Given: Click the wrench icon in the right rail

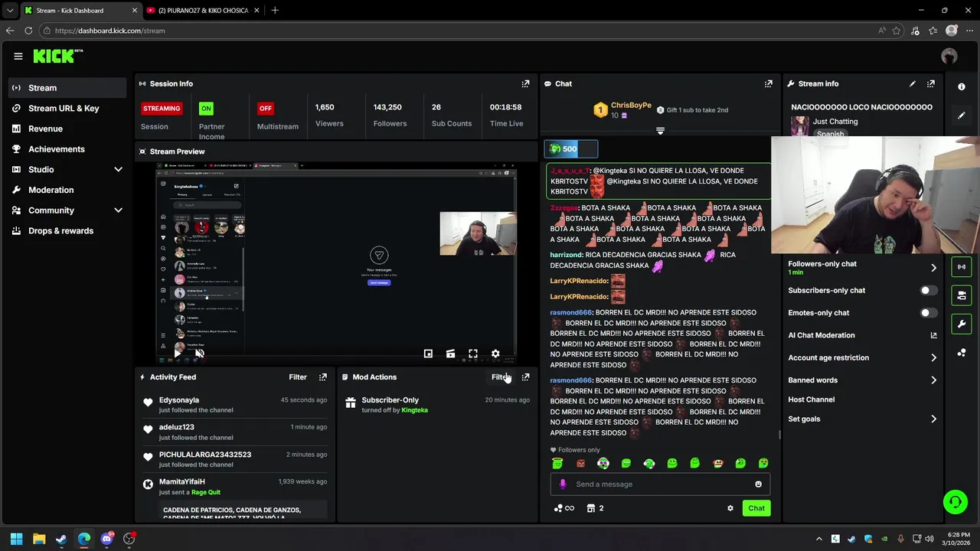Looking at the screenshot, I should click(x=962, y=324).
